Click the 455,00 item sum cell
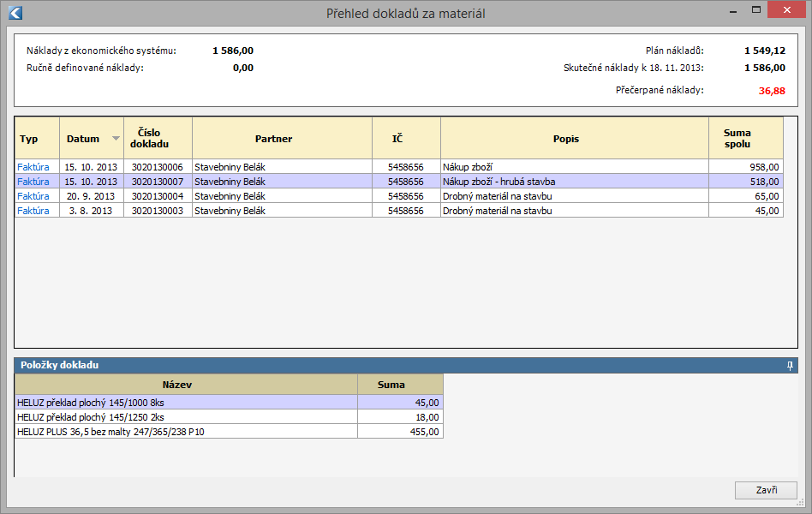Screen dimensions: 812x514 pos(400,432)
